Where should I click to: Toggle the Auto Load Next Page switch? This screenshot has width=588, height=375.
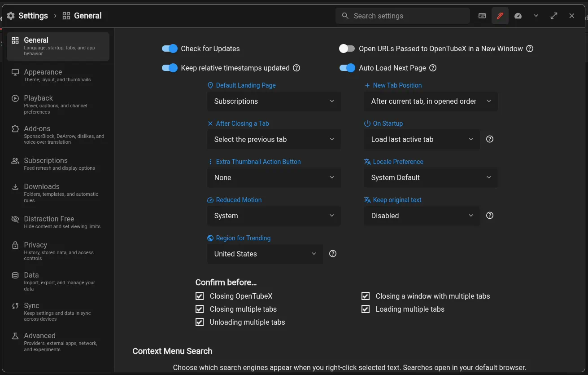pos(347,68)
